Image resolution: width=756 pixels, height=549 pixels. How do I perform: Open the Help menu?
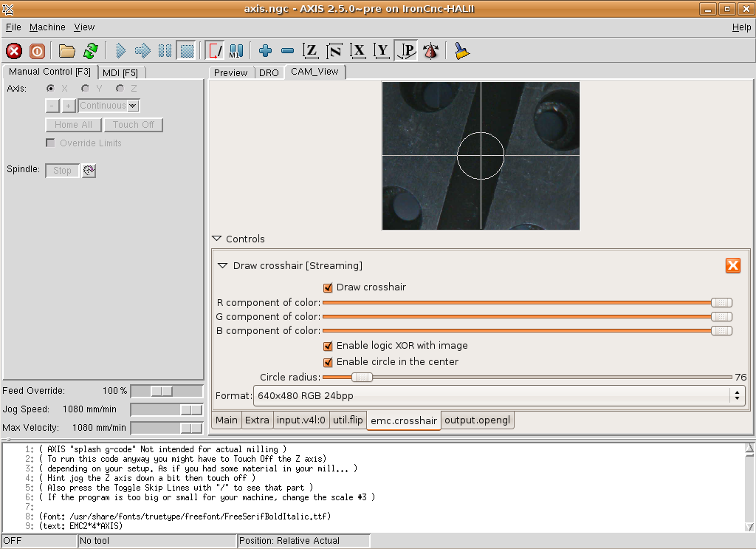click(x=741, y=27)
